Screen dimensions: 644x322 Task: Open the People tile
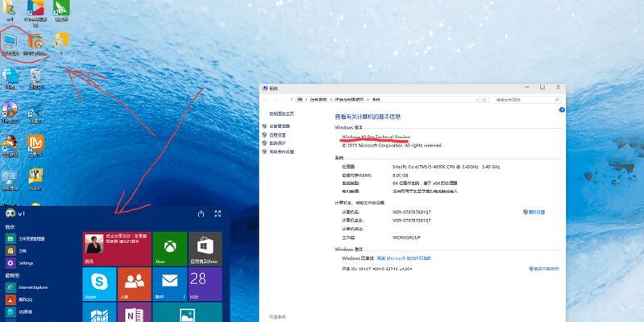[x=135, y=284]
